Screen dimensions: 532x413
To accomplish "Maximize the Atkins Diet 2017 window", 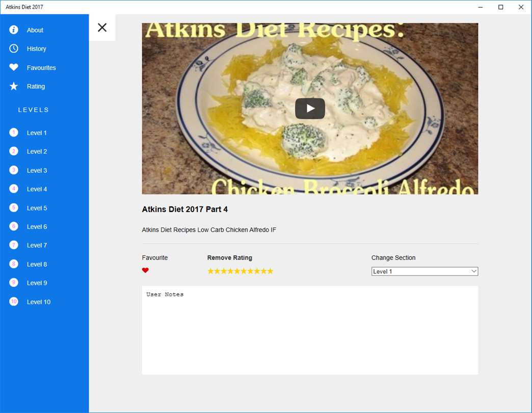I will coord(500,7).
